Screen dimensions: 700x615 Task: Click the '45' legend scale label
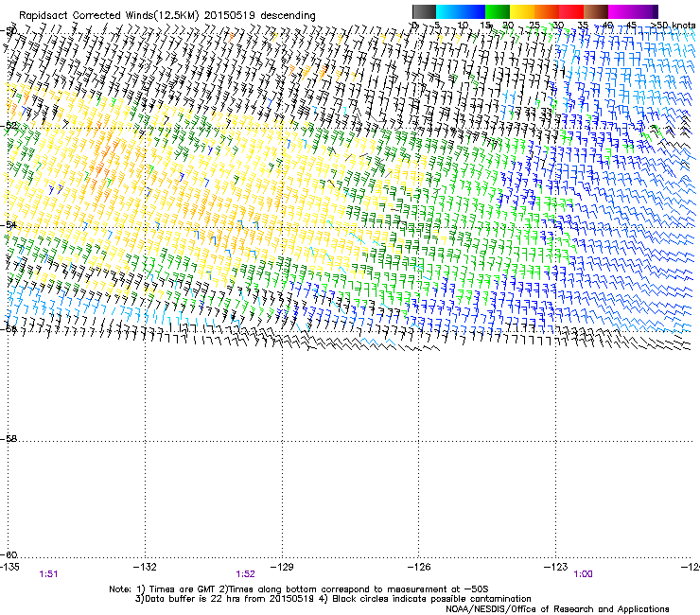631,25
